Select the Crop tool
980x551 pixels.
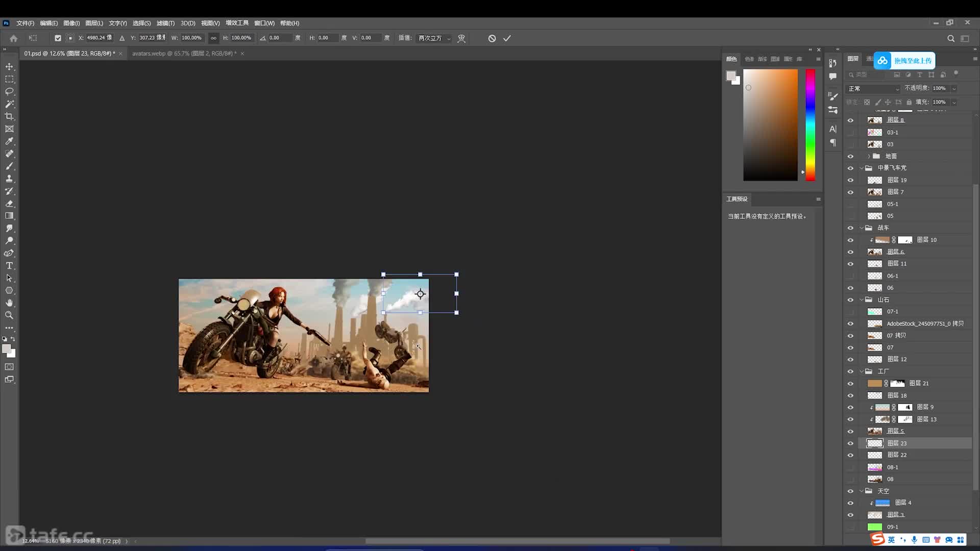(x=9, y=116)
